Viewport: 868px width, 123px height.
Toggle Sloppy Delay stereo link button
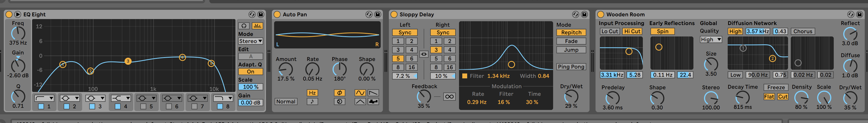coord(424,54)
